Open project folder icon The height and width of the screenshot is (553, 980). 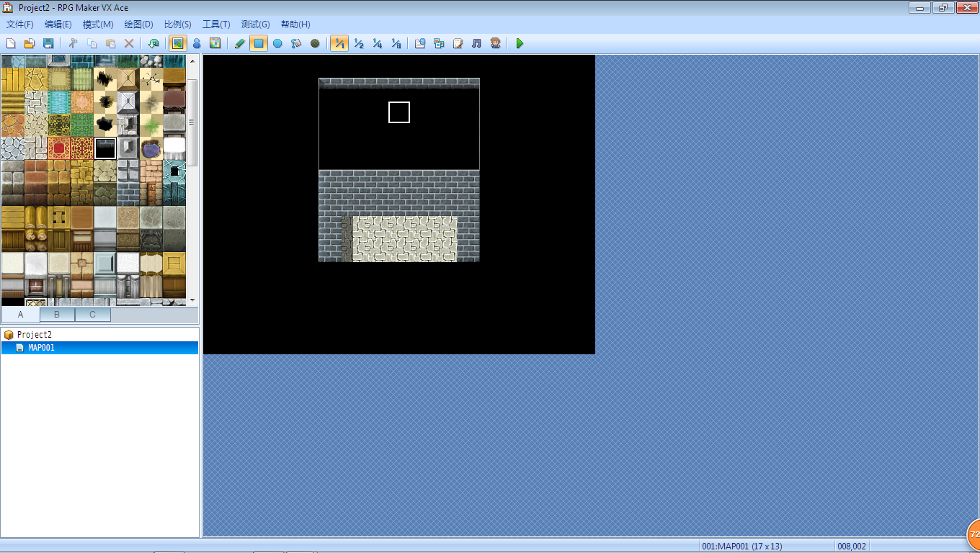click(x=30, y=43)
